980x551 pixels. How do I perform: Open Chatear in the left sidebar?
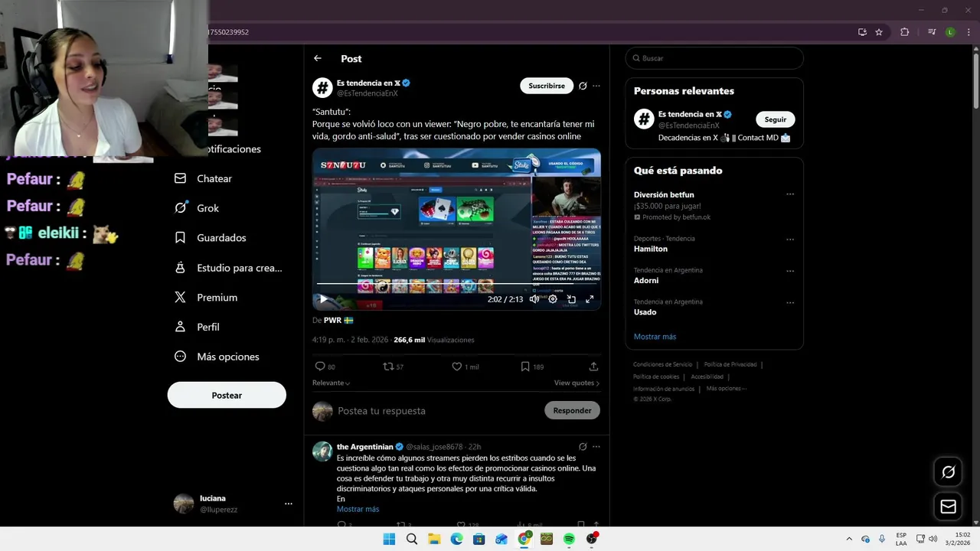(204, 178)
